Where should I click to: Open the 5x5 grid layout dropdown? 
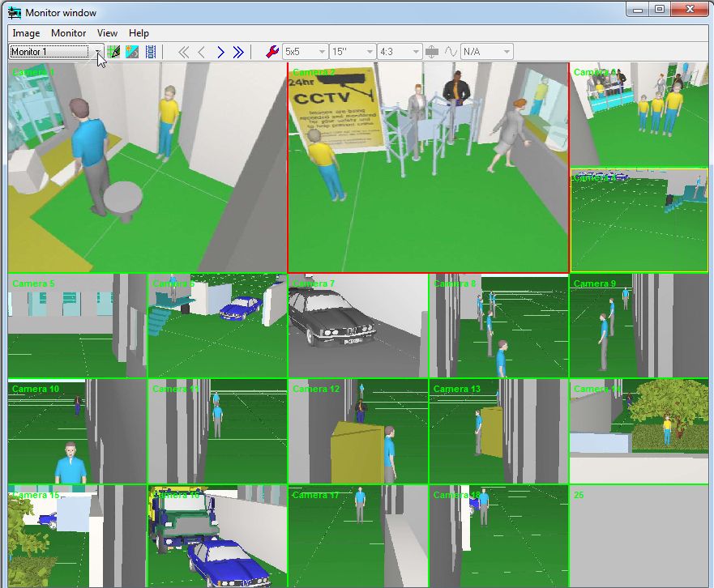pos(322,50)
